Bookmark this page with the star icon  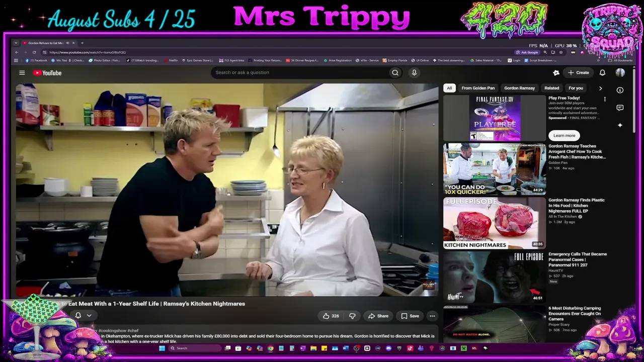tap(560, 52)
